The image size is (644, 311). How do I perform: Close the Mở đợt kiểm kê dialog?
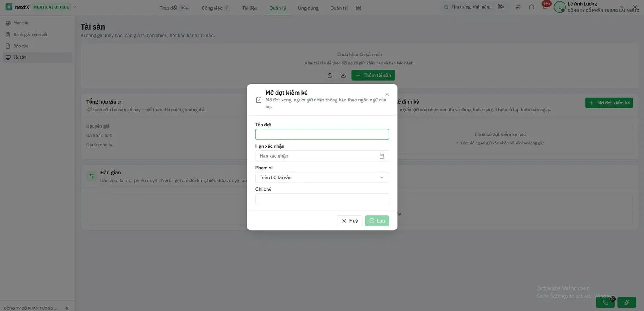[387, 95]
